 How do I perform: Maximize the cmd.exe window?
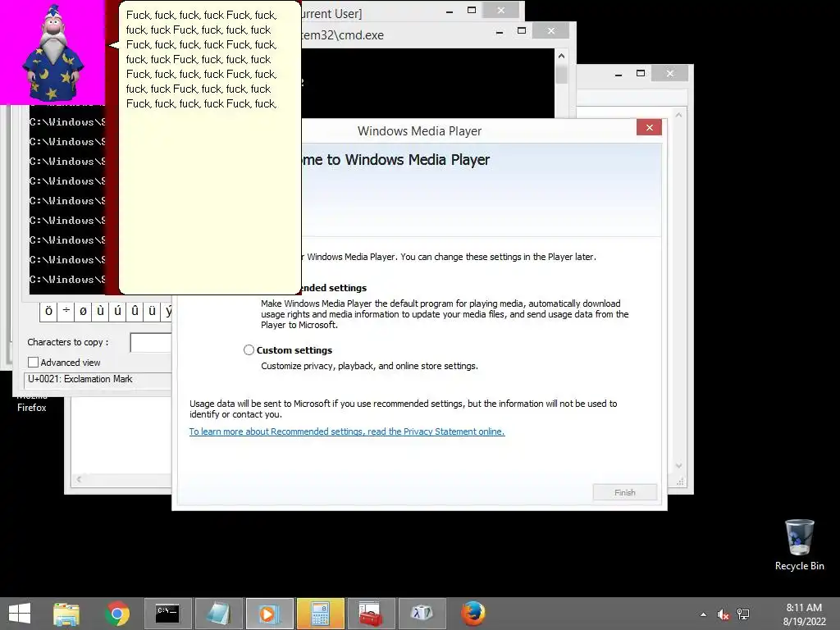pyautogui.click(x=521, y=31)
